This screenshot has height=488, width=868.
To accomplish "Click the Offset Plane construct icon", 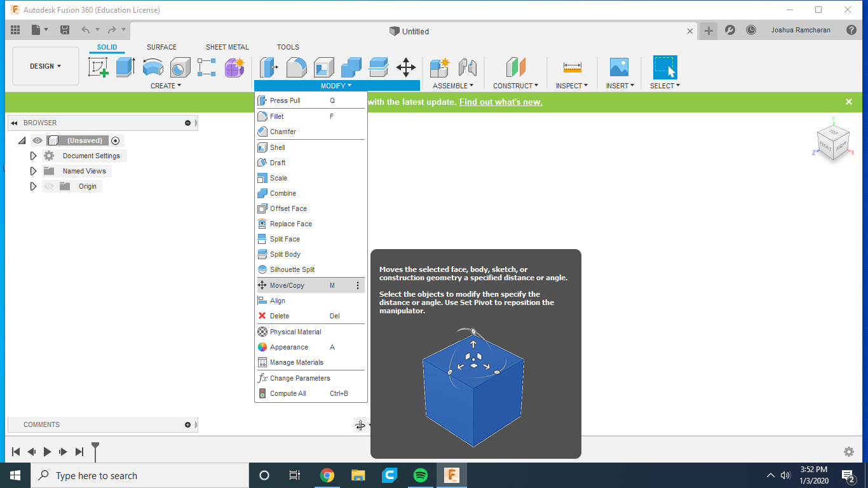I will click(x=515, y=67).
